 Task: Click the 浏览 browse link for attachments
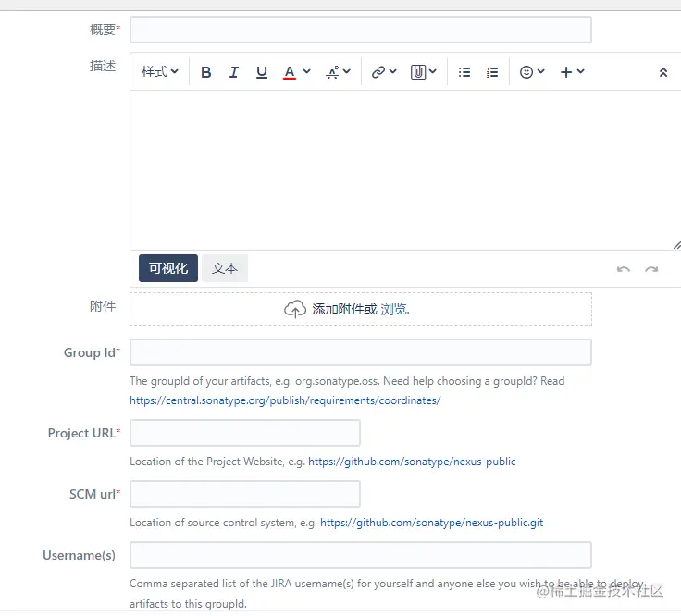click(x=395, y=309)
